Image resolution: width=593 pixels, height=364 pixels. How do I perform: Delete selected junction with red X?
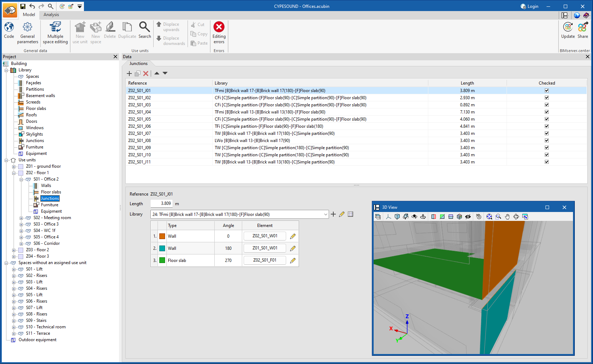146,74
